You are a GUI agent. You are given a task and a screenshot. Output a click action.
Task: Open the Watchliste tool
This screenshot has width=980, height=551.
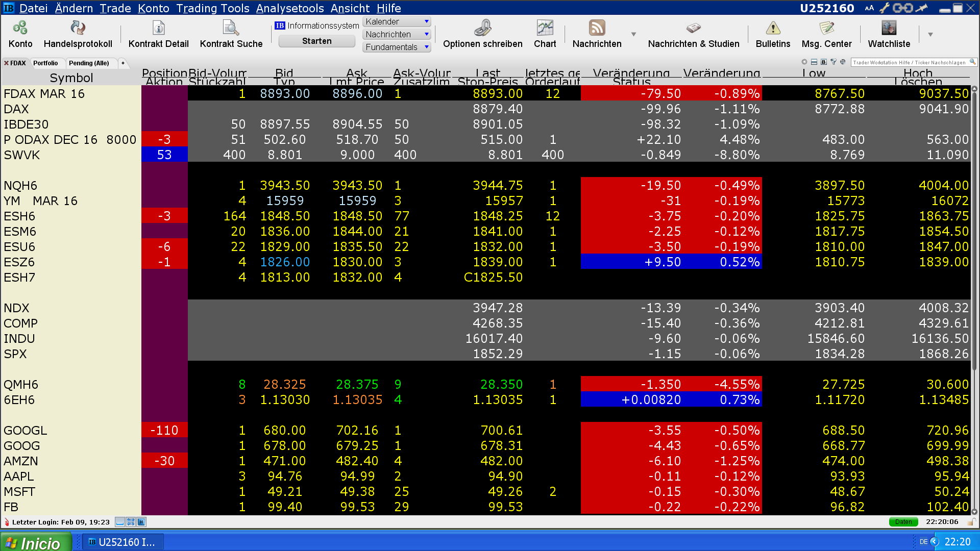pos(889,28)
